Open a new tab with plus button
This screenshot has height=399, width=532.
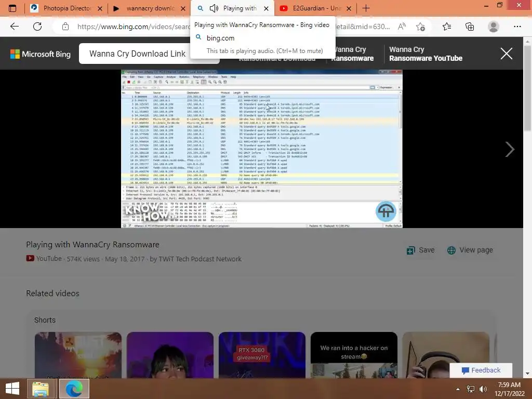click(x=366, y=8)
